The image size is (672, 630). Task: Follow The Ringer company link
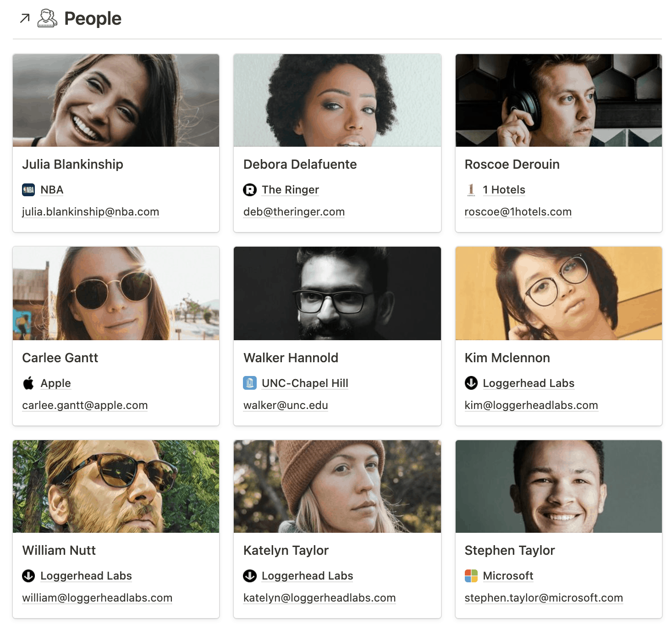click(290, 190)
